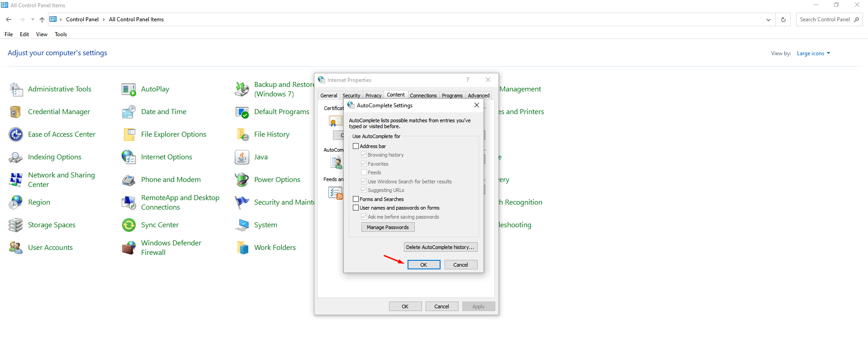This screenshot has height=340, width=868.
Task: Open the System icon
Action: [242, 225]
